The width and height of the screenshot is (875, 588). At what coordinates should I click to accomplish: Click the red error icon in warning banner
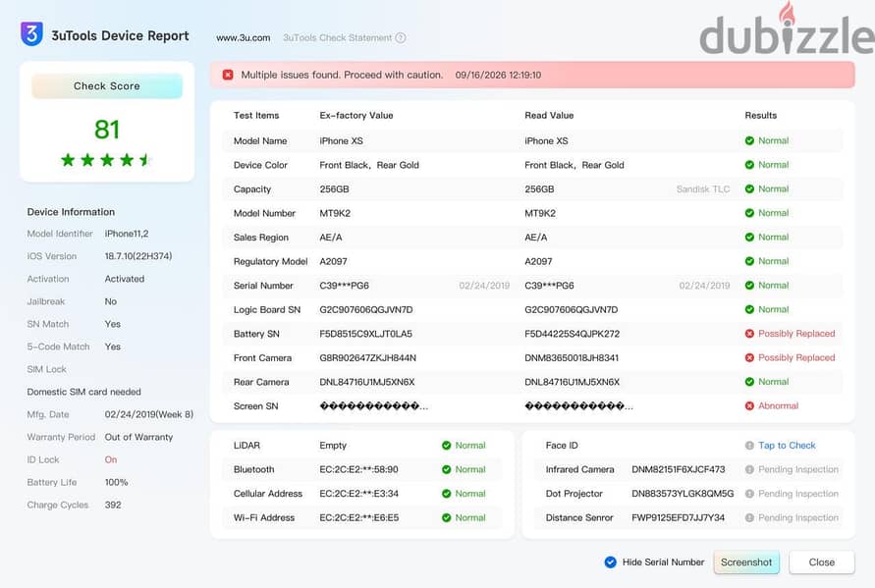point(228,75)
